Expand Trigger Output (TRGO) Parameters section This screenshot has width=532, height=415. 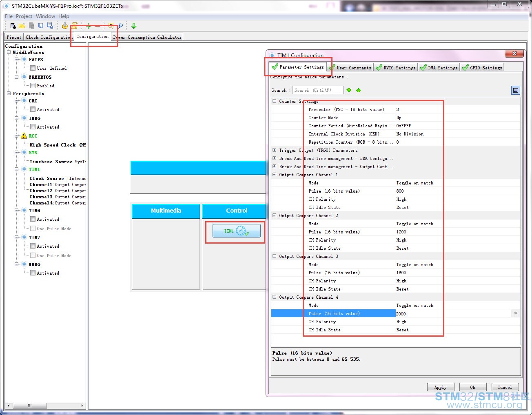pos(275,150)
